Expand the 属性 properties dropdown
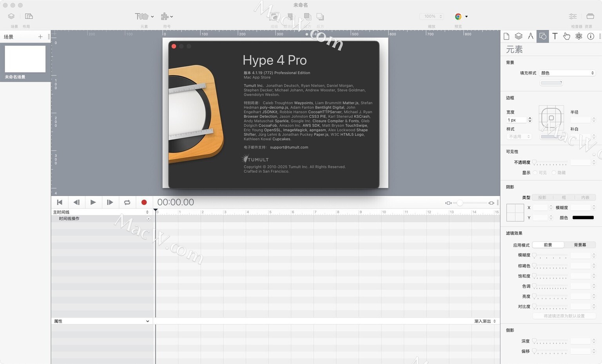The image size is (602, 364). 102,321
